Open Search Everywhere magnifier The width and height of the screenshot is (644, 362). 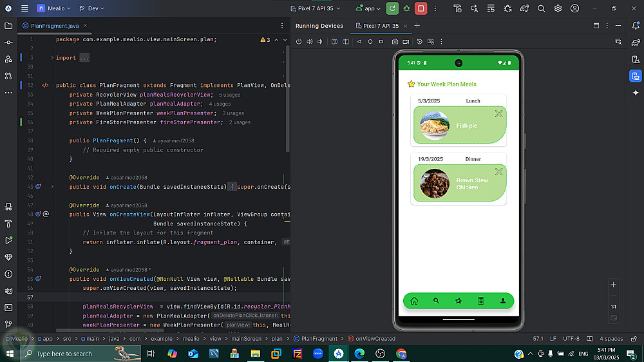pyautogui.click(x=542, y=8)
